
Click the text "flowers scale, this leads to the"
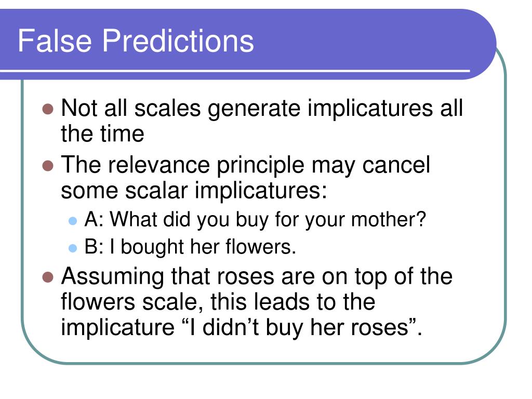218,301
